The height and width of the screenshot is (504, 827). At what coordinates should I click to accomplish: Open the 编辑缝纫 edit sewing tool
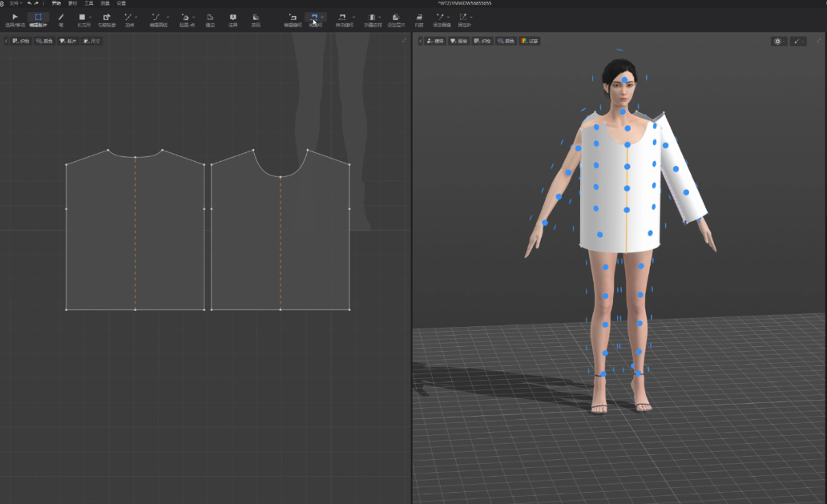pyautogui.click(x=292, y=17)
